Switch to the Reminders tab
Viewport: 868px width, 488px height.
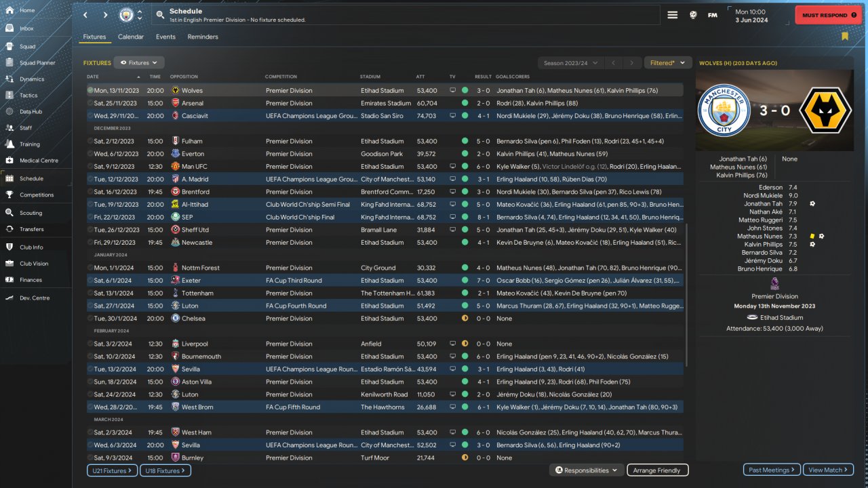[x=203, y=37]
